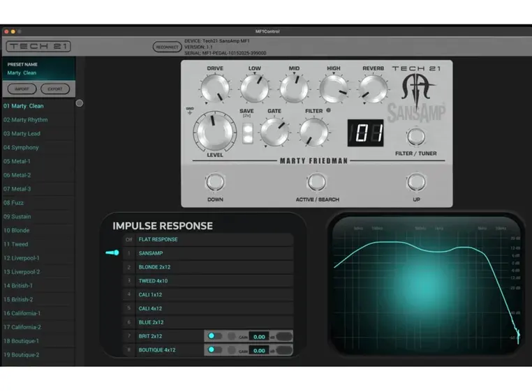
Task: Select preset 08 Fuzz
Action: (x=38, y=203)
